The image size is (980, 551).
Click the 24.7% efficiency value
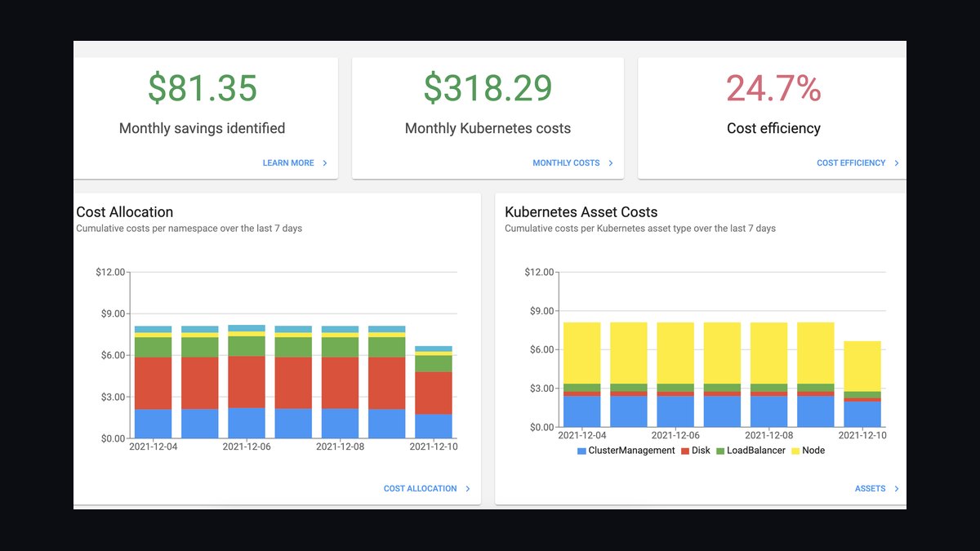pyautogui.click(x=773, y=88)
